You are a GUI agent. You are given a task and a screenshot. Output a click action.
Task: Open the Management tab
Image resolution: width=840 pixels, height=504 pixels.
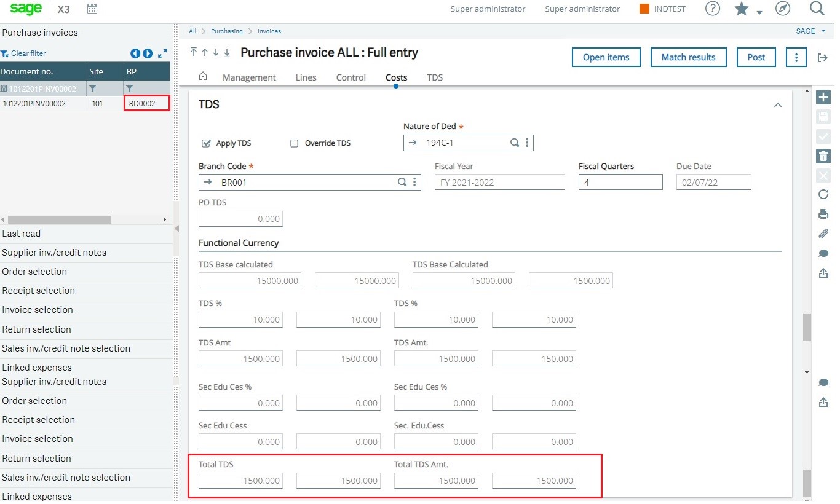[x=249, y=77]
